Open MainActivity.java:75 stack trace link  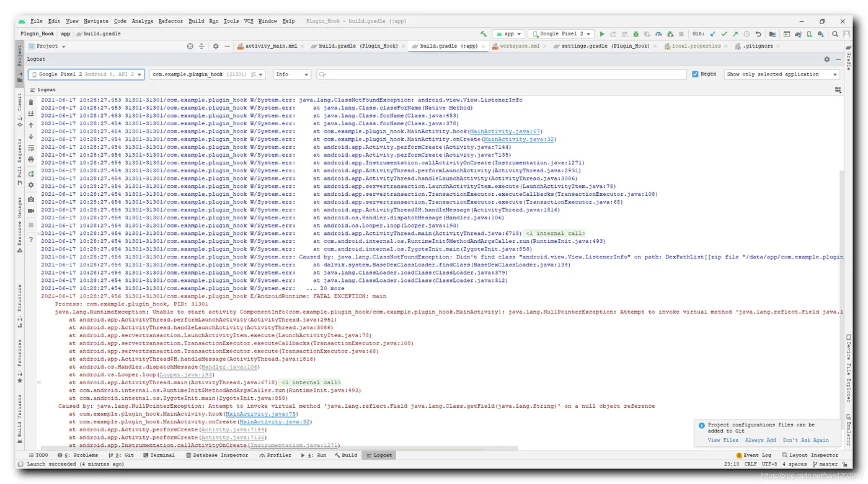tap(261, 414)
